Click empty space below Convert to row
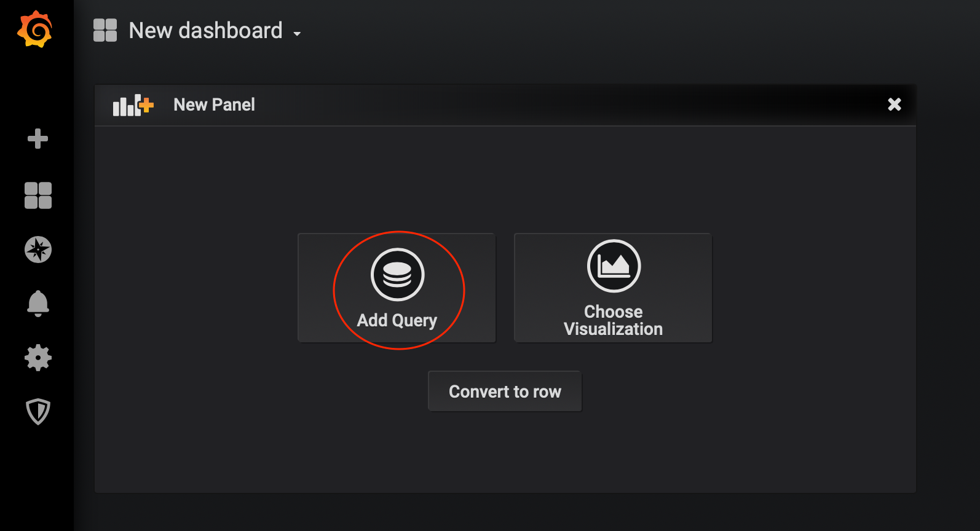Screen dimensions: 980x531 click(504, 455)
